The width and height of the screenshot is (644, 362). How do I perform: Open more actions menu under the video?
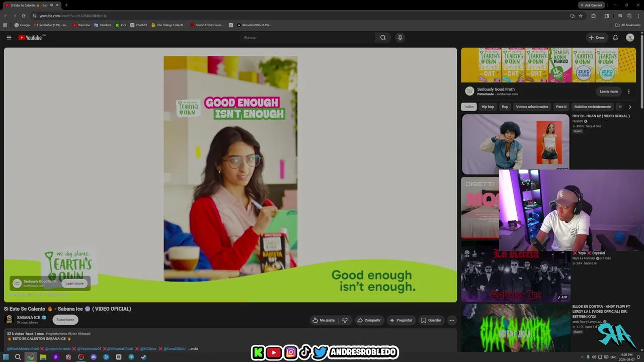pyautogui.click(x=452, y=320)
